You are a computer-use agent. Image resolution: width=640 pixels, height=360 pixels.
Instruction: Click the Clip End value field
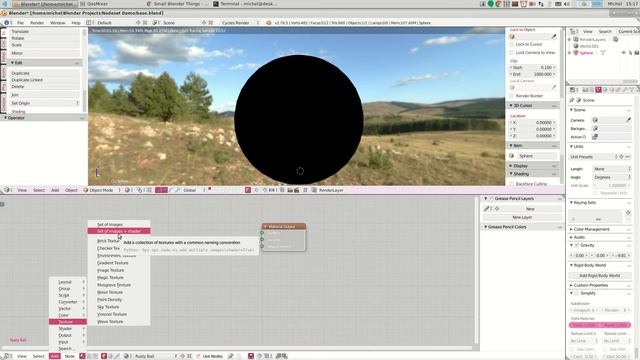[x=532, y=74]
